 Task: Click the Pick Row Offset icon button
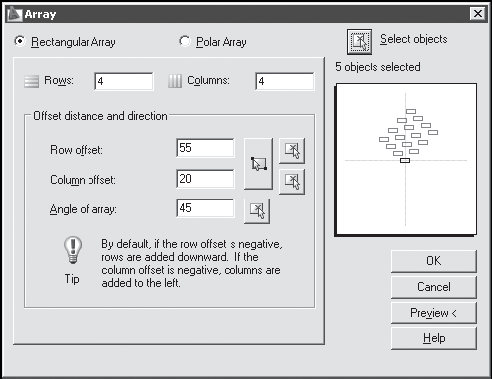point(292,151)
